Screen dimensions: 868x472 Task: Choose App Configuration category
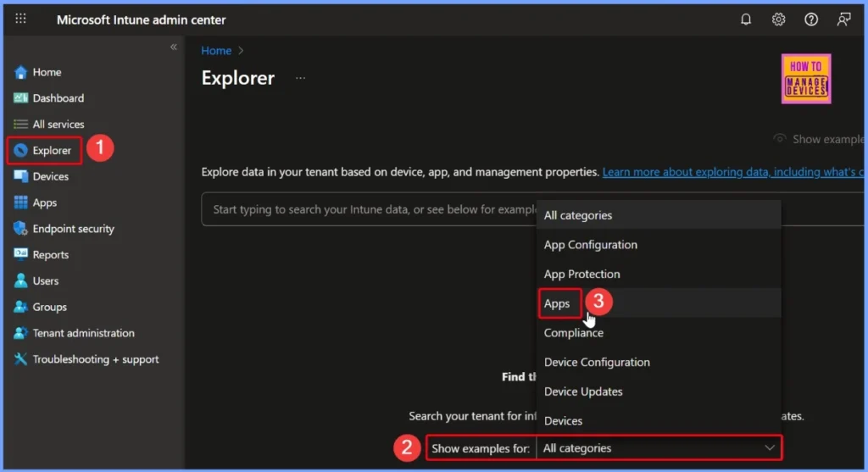click(x=659, y=245)
